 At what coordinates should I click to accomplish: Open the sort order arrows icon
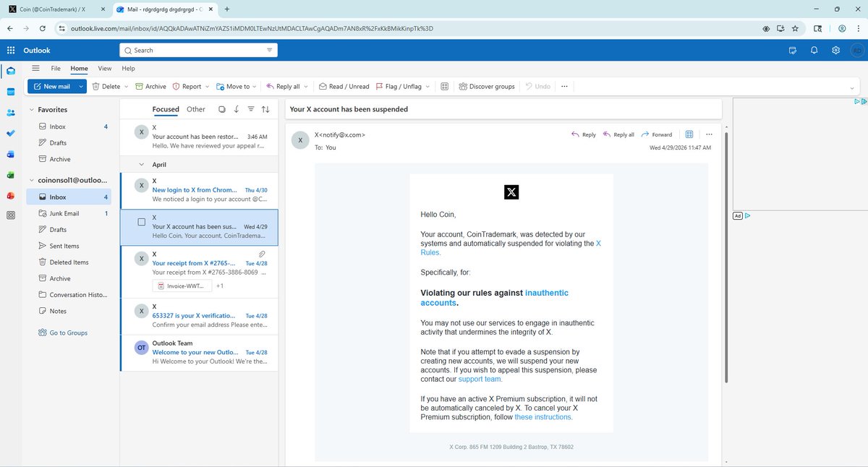pos(265,109)
